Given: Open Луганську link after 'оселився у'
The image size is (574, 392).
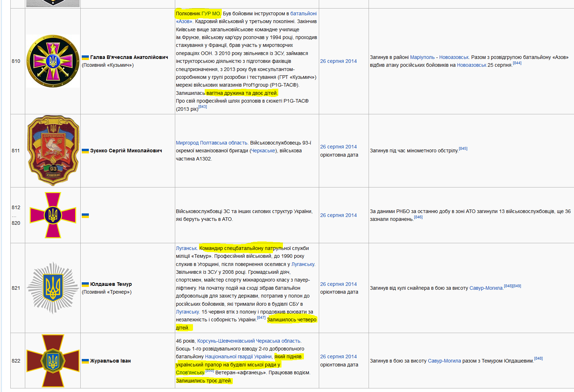Looking at the screenshot, I should [x=303, y=264].
